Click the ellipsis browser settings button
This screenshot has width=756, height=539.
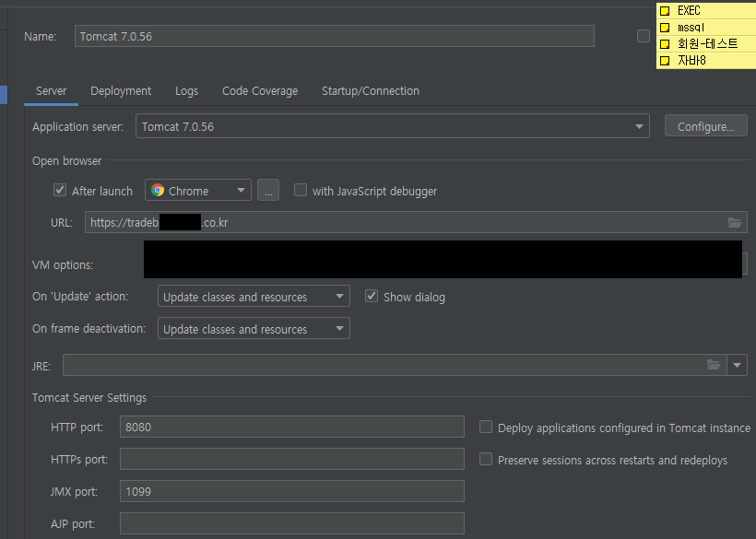tap(268, 191)
